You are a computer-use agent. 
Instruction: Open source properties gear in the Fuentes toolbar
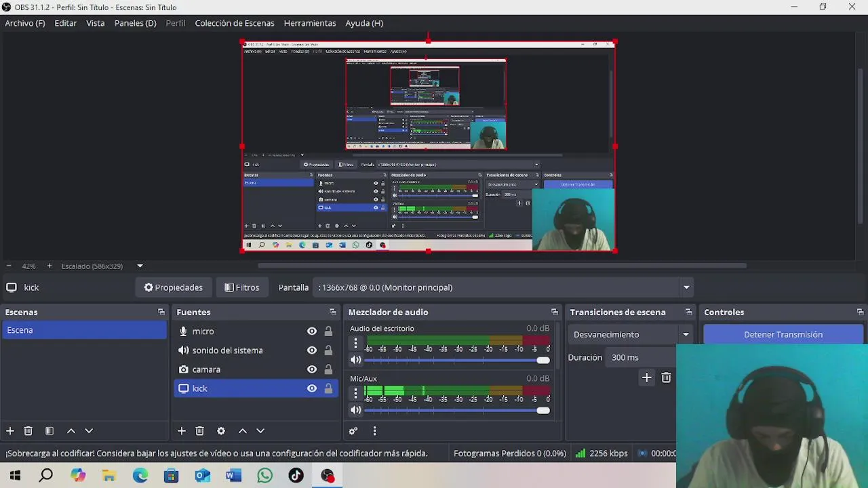[x=220, y=431]
